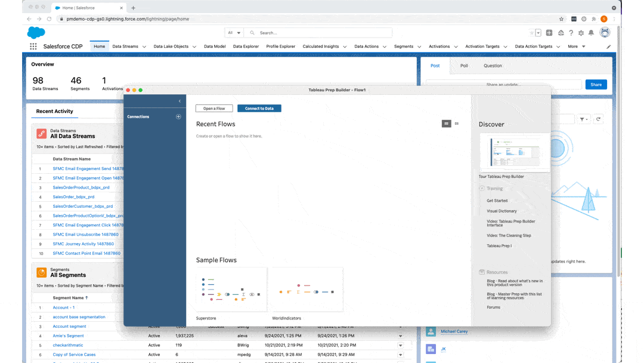Image resolution: width=644 pixels, height=363 pixels.
Task: Expand the Data Actions dropdown
Action: pos(385,47)
